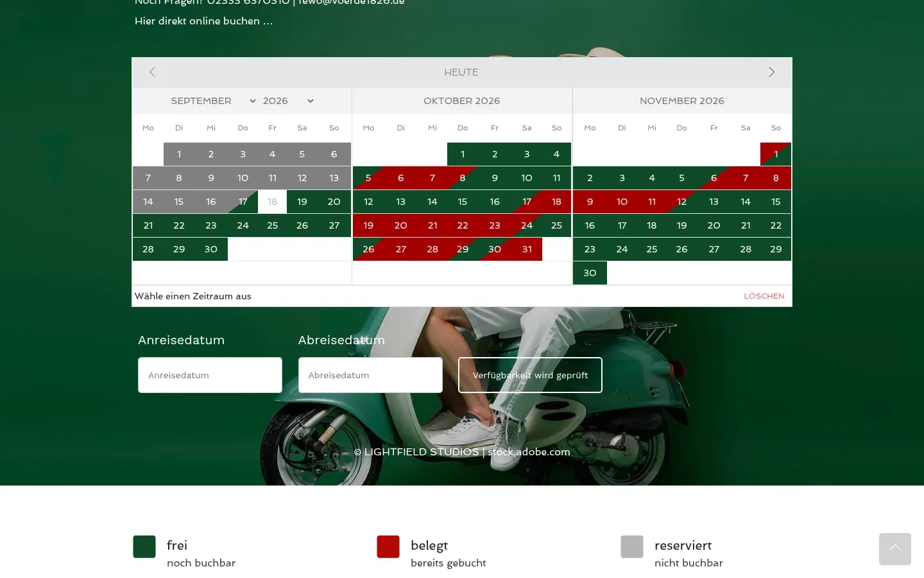Select September 18 white cell

pos(273,202)
